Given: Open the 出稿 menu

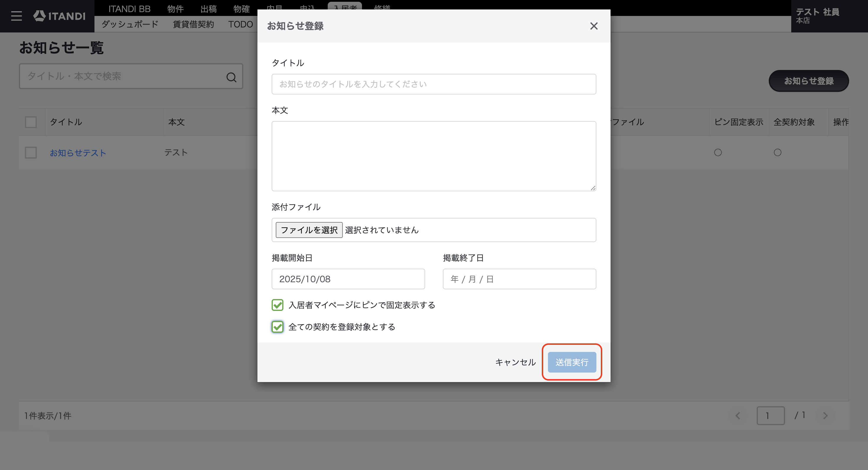Looking at the screenshot, I should pyautogui.click(x=208, y=9).
